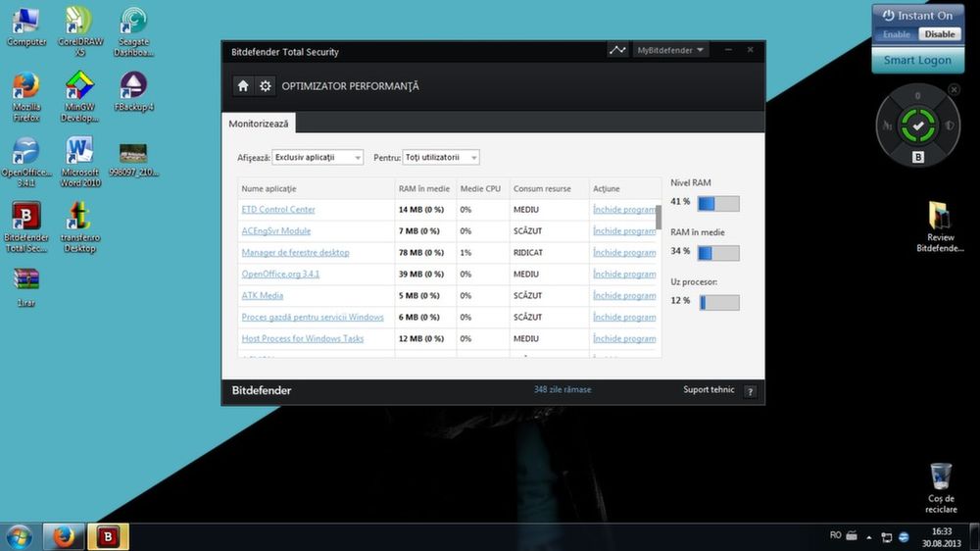This screenshot has width=980, height=551.
Task: Open Bitdefender from the taskbar
Action: (108, 536)
